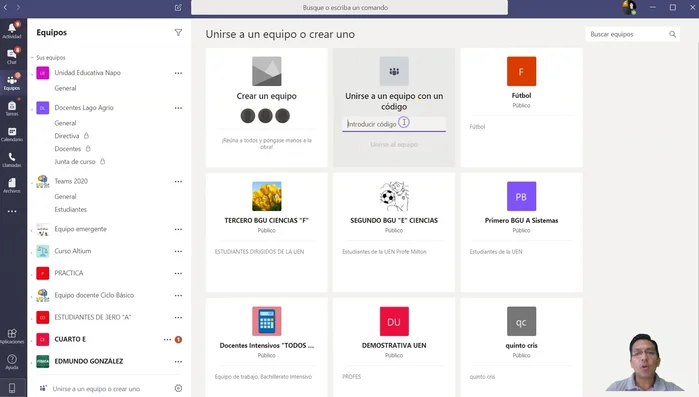Open the quinto cris team card
The height and width of the screenshot is (397, 699).
(x=522, y=348)
